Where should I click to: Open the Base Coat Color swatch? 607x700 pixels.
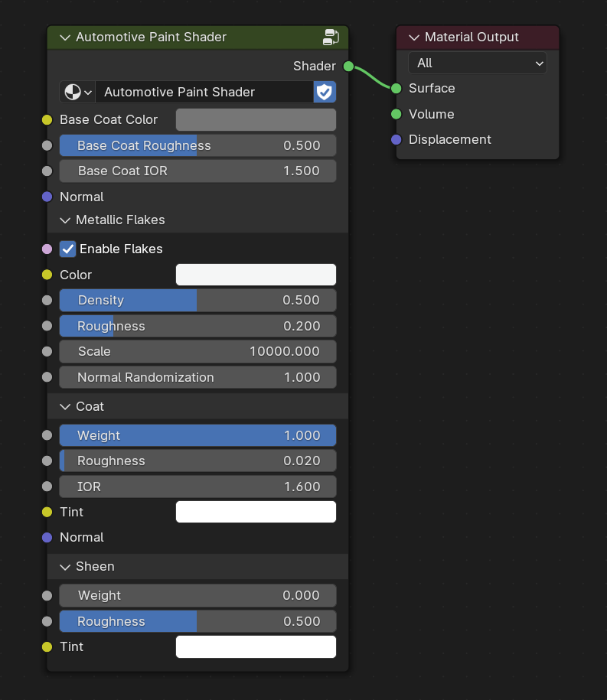tap(256, 119)
